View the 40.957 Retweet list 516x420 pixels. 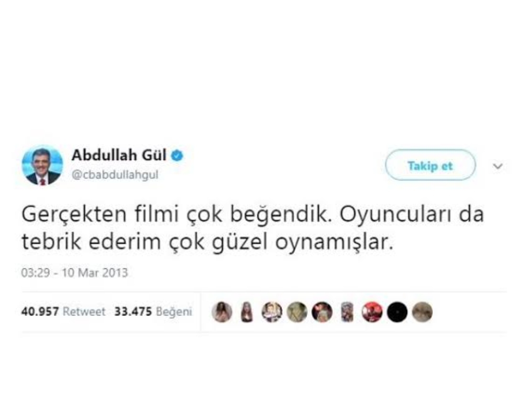(63, 311)
